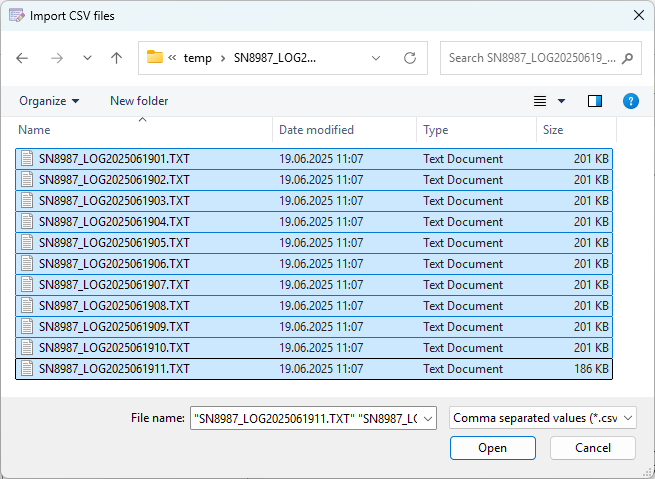
Task: Open the Comma separated values filter dropdown
Action: (x=543, y=418)
